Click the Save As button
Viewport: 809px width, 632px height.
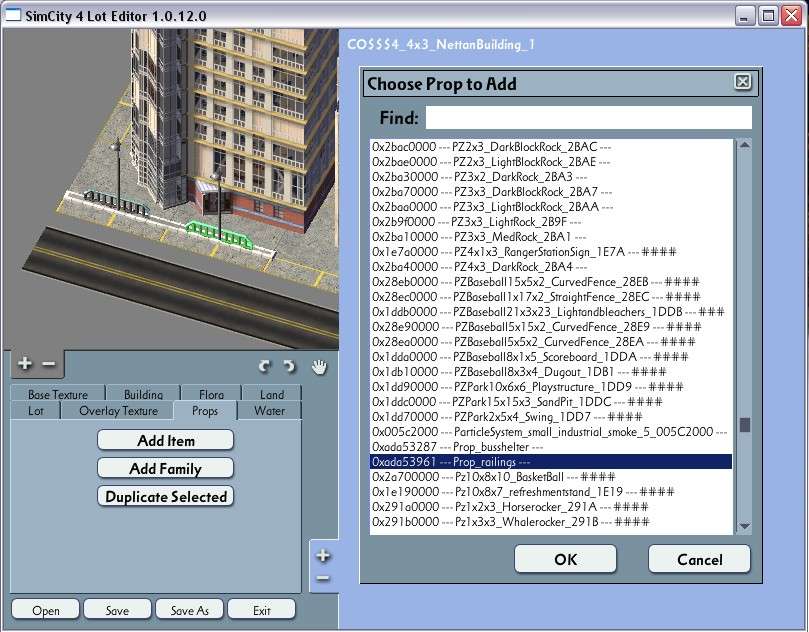click(x=189, y=610)
